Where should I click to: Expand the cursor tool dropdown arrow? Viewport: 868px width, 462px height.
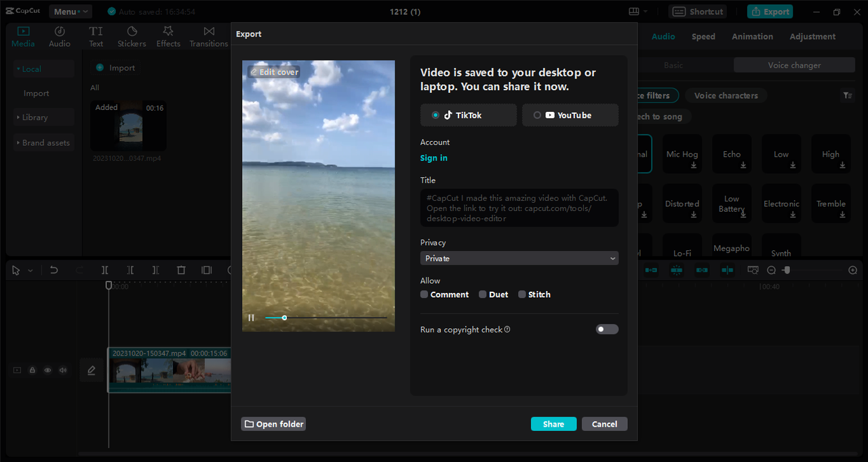coord(30,271)
